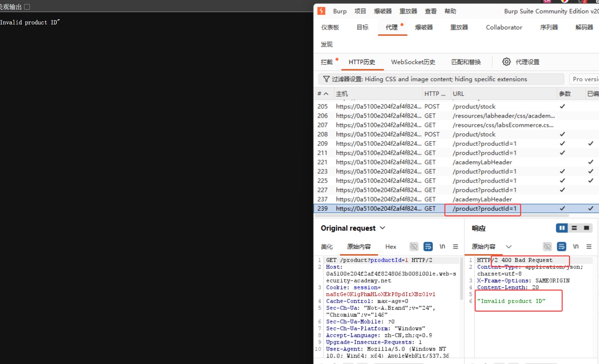Select history row 205 POST /product/stock
The height and width of the screenshot is (364, 599).
[456, 106]
